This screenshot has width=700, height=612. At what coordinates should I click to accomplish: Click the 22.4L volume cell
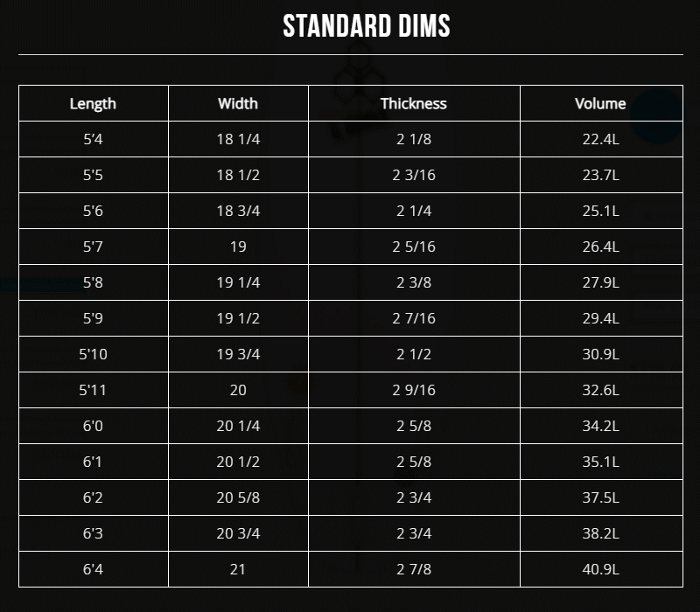pos(600,139)
